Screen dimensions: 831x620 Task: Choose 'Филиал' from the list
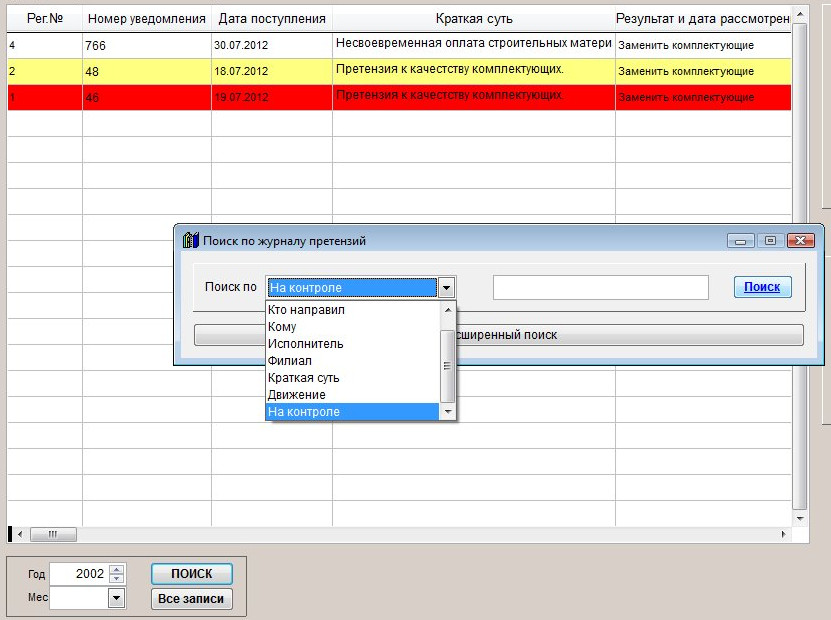[x=352, y=360]
